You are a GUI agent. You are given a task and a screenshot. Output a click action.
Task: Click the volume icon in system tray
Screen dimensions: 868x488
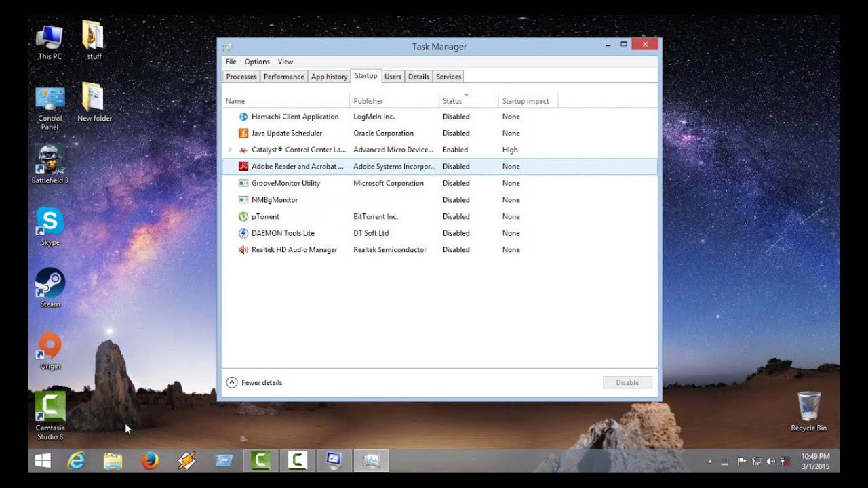coord(770,462)
